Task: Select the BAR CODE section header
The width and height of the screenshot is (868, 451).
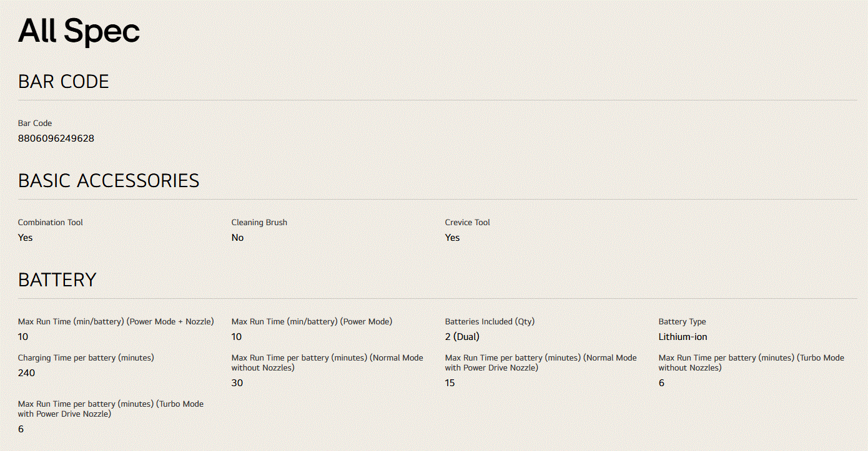Action: pyautogui.click(x=64, y=82)
